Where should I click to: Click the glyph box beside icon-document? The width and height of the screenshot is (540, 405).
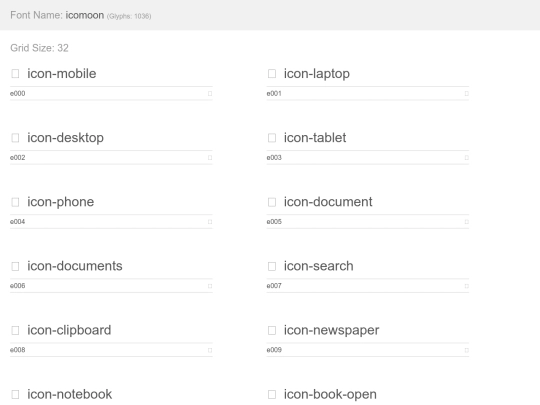(272, 202)
